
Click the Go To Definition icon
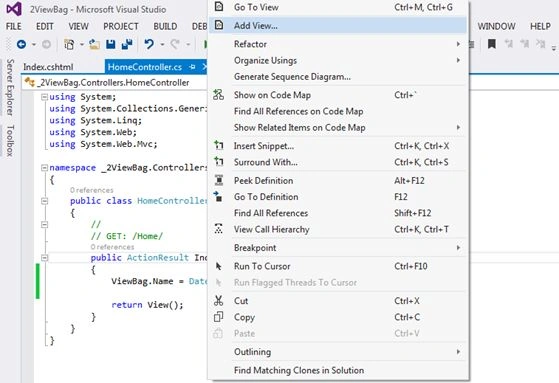(218, 196)
